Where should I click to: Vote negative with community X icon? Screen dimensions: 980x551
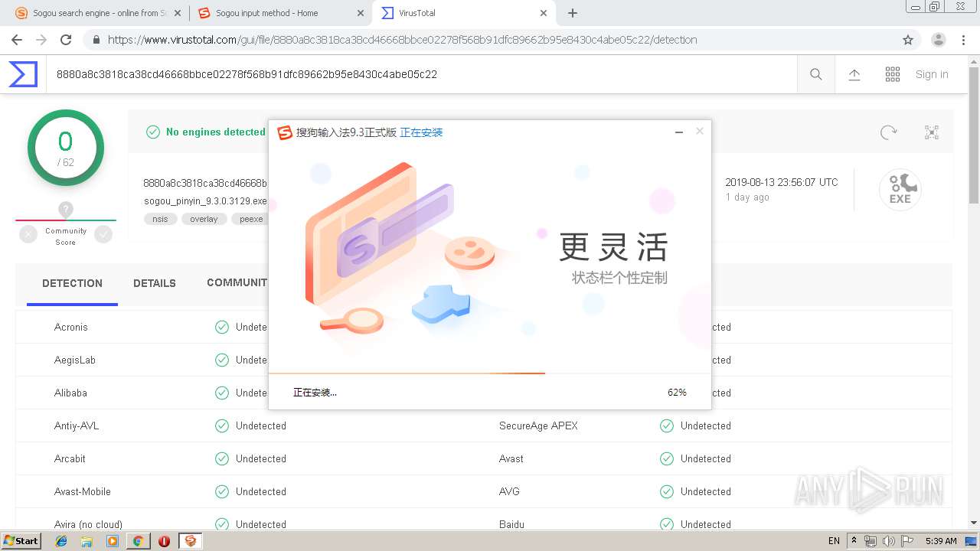click(28, 235)
